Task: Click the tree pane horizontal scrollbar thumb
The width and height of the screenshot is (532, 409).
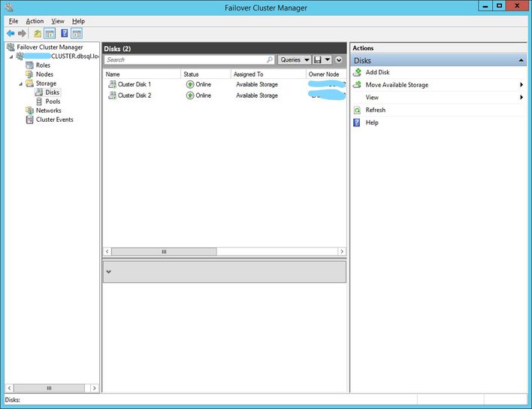Action: coord(49,388)
